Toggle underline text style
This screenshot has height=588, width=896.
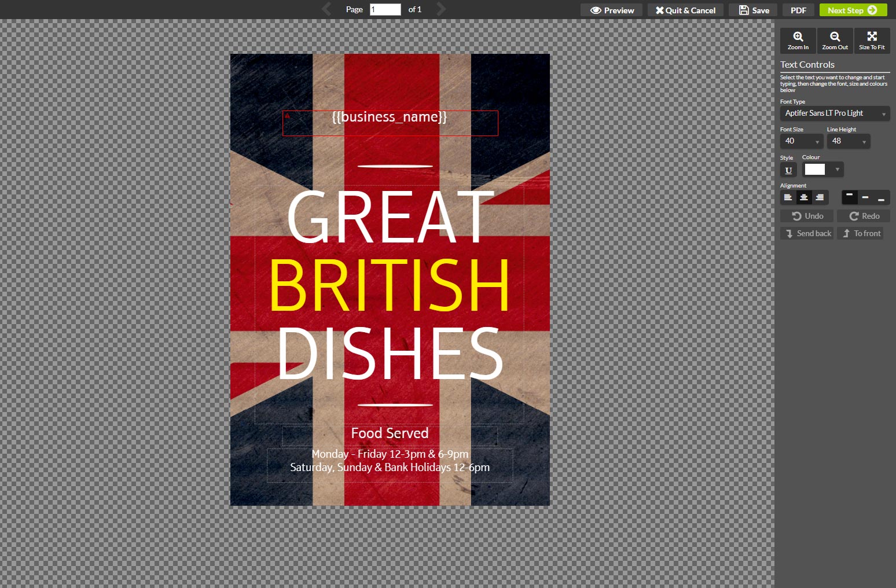coord(788,170)
